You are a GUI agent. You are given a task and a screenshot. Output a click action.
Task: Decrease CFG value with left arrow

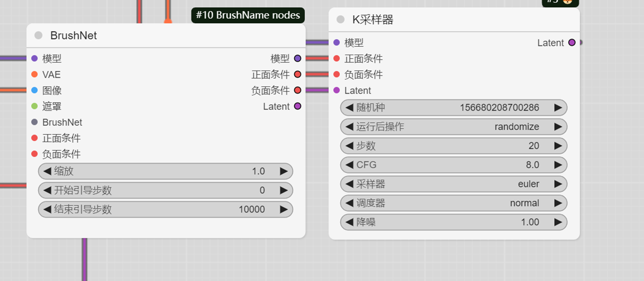pos(349,165)
